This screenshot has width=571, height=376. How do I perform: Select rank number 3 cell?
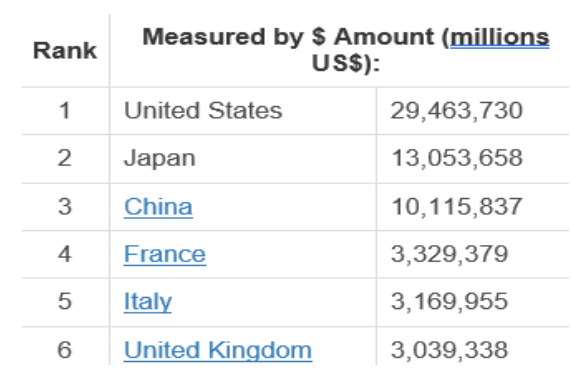pyautogui.click(x=65, y=207)
